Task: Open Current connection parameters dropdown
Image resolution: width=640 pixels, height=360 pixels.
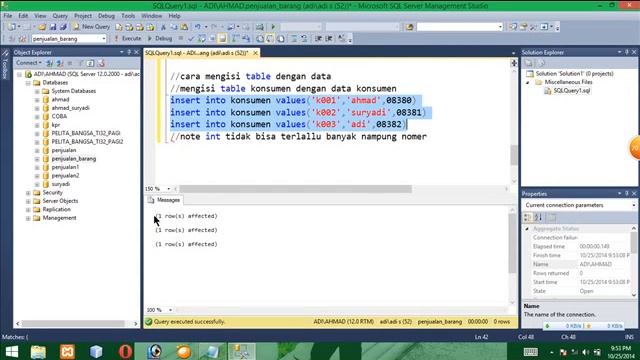Action: (x=634, y=205)
